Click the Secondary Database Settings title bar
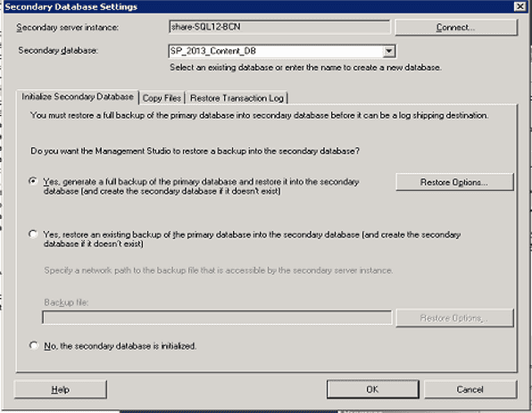532x413 pixels. [x=258, y=6]
